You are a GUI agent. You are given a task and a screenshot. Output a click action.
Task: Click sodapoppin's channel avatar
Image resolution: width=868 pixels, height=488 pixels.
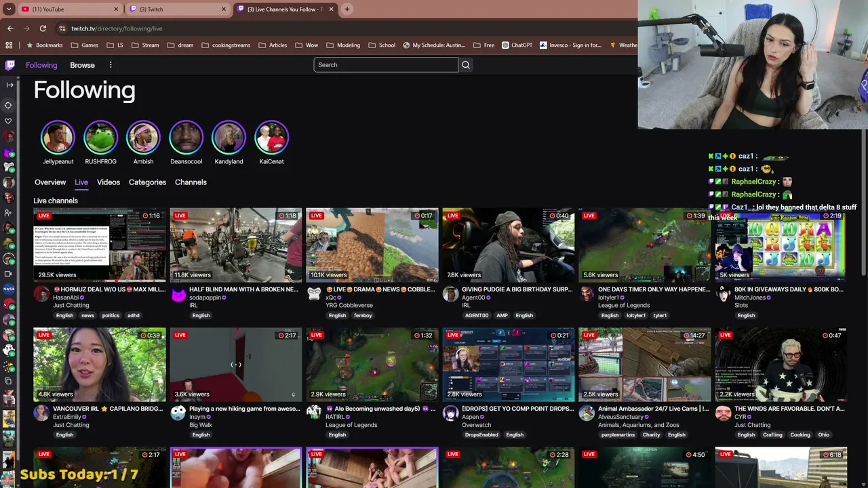point(178,293)
